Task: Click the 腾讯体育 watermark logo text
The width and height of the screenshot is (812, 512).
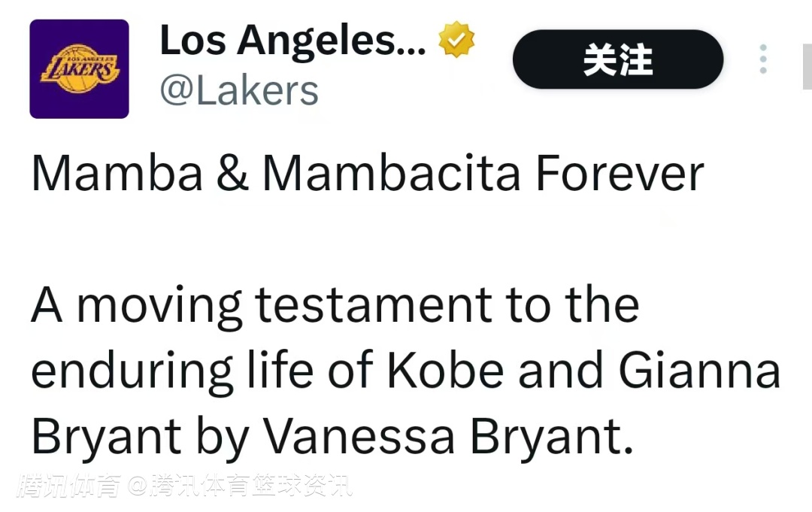Action: click(x=71, y=486)
